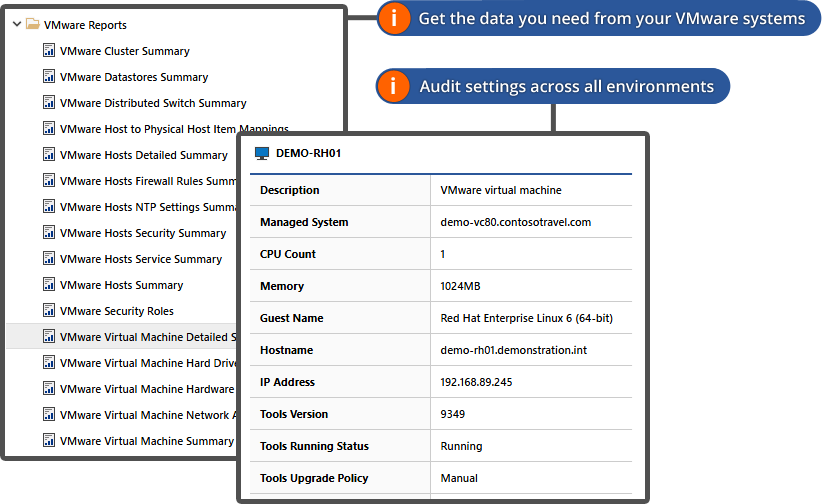Click the Virtual Machine Detailed report icon

click(49, 336)
